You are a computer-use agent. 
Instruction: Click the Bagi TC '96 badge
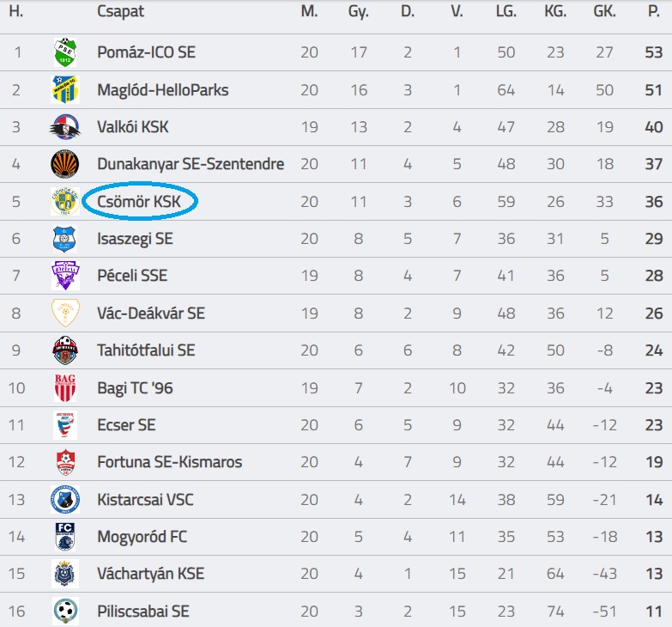[x=65, y=388]
